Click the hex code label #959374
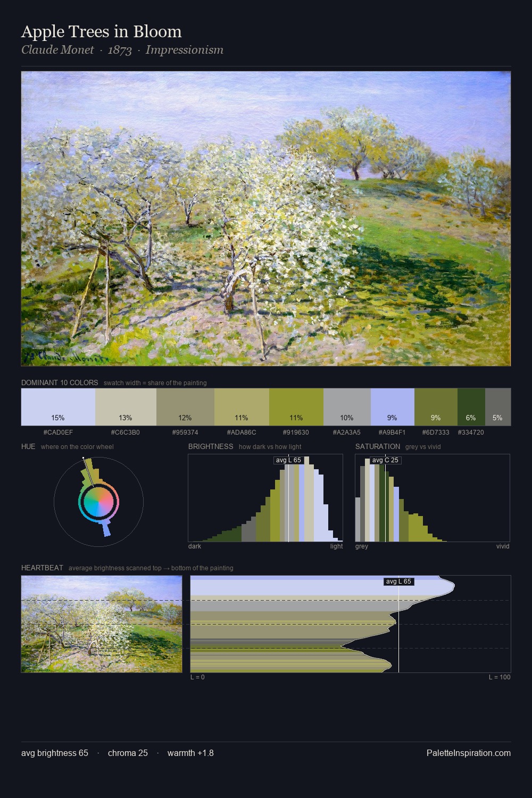532x798 pixels. coord(185,433)
